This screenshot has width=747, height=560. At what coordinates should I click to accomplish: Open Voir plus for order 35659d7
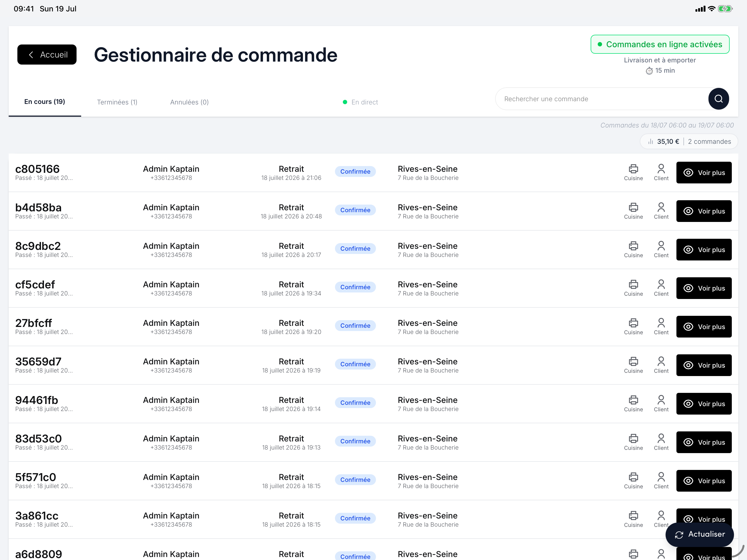click(x=704, y=365)
